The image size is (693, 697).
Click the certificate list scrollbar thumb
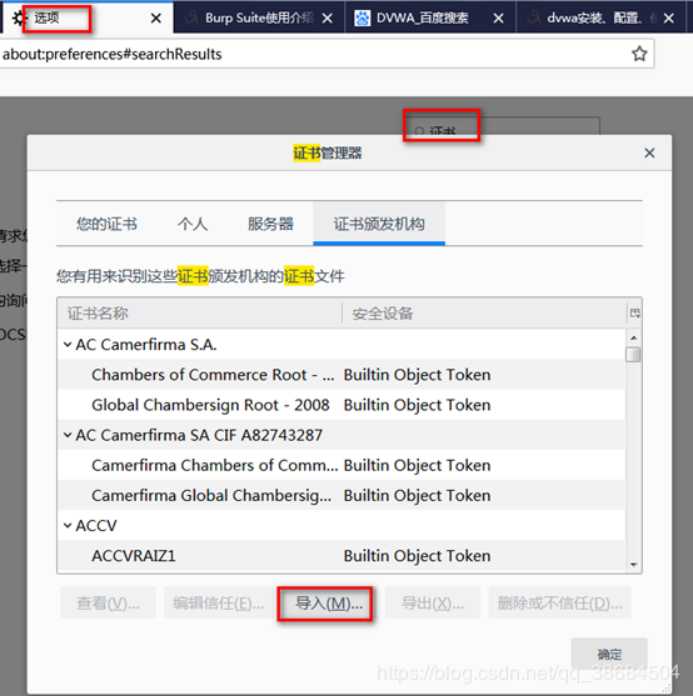[x=633, y=355]
